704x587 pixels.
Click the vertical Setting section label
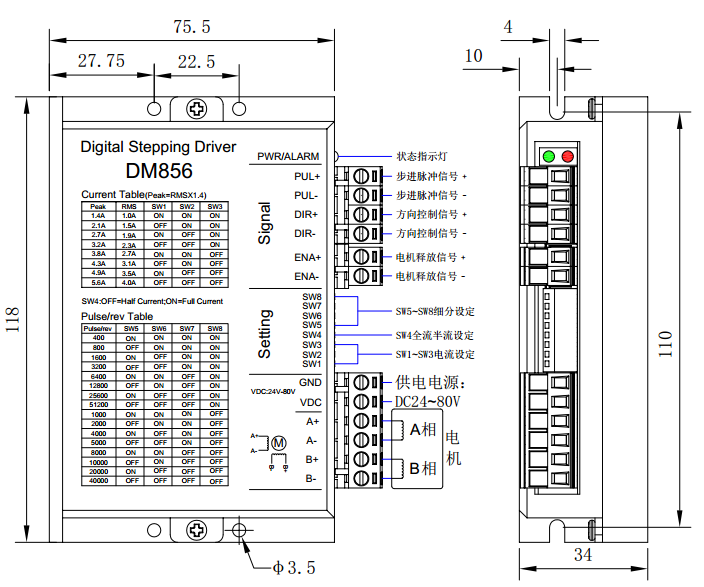pyautogui.click(x=264, y=334)
